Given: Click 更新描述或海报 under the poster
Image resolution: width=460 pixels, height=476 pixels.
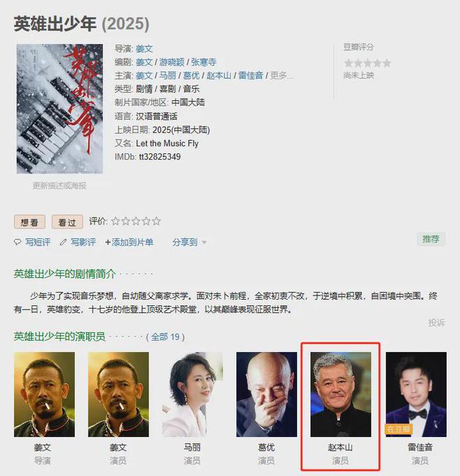Looking at the screenshot, I should click(59, 185).
